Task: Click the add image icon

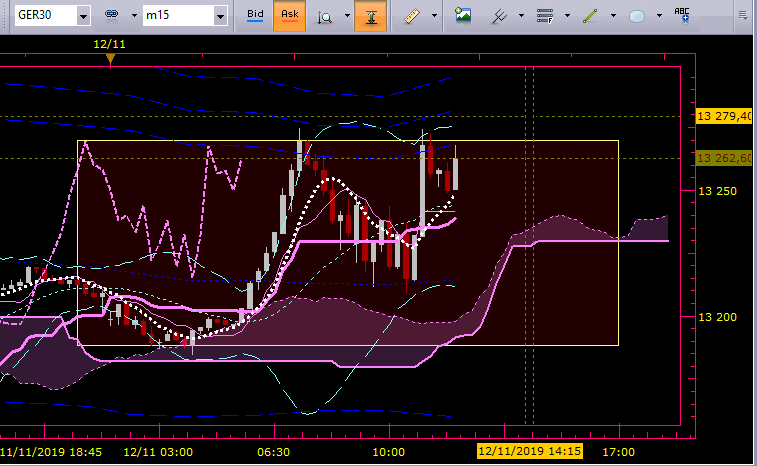Action: pyautogui.click(x=463, y=15)
